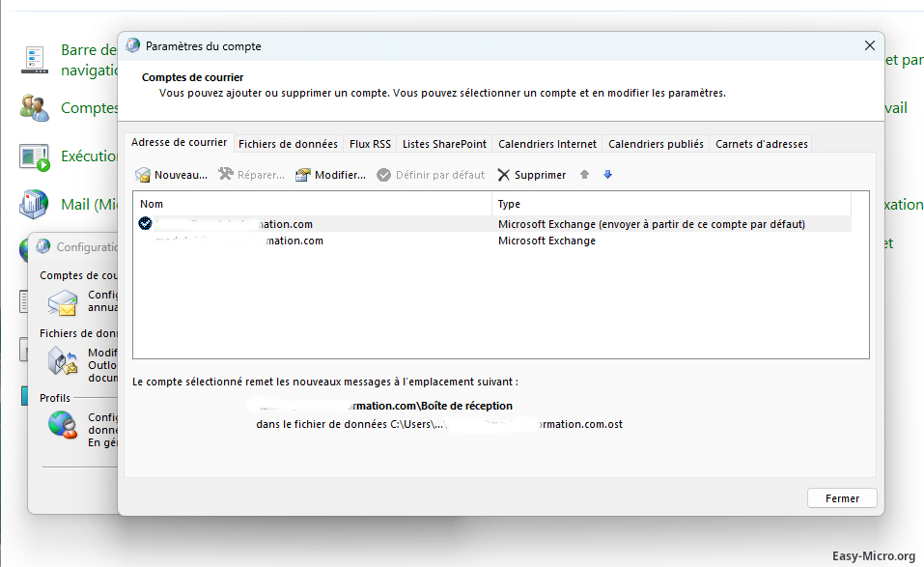This screenshot has width=924, height=567.
Task: Click the Modifier account icon
Action: [303, 175]
